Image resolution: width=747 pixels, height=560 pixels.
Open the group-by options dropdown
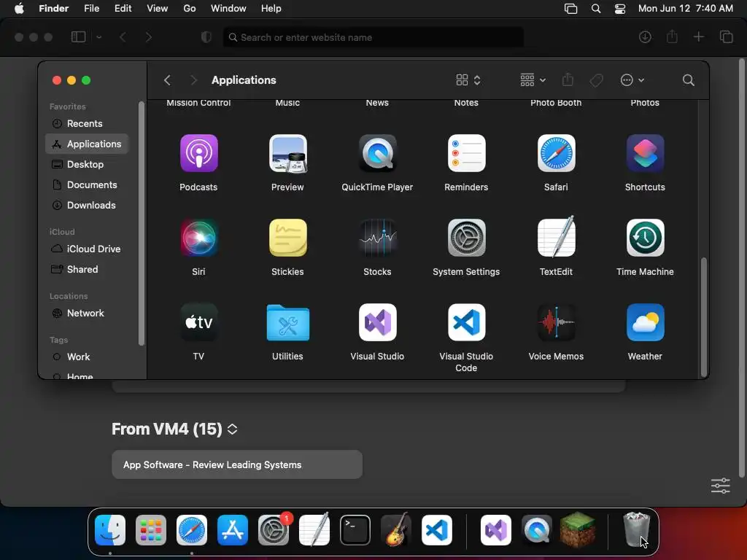[x=533, y=80]
